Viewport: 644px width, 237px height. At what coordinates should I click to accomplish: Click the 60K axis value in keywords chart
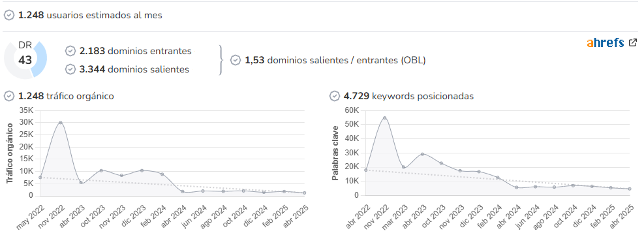(x=352, y=110)
